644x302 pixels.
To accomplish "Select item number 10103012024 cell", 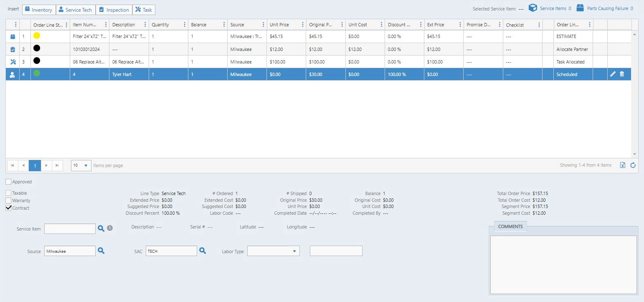I will coord(89,49).
